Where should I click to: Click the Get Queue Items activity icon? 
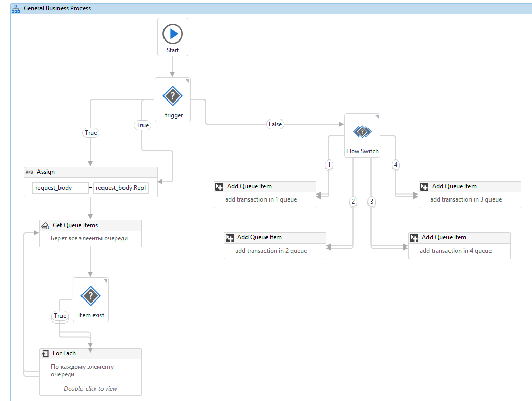pyautogui.click(x=45, y=226)
